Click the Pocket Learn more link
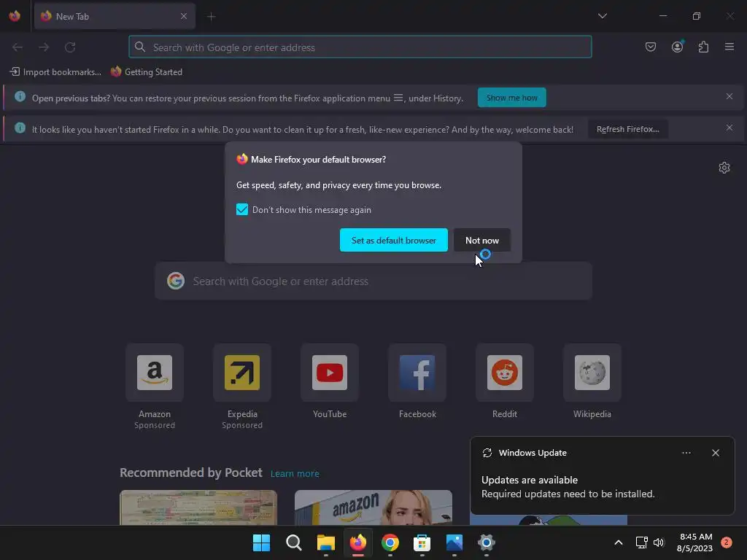The width and height of the screenshot is (747, 560). tap(295, 474)
